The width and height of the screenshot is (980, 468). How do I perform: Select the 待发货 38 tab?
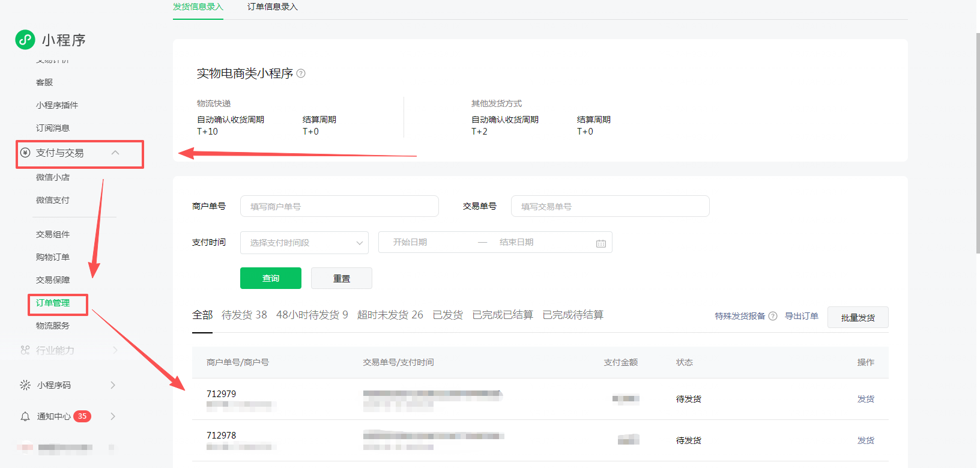point(244,315)
